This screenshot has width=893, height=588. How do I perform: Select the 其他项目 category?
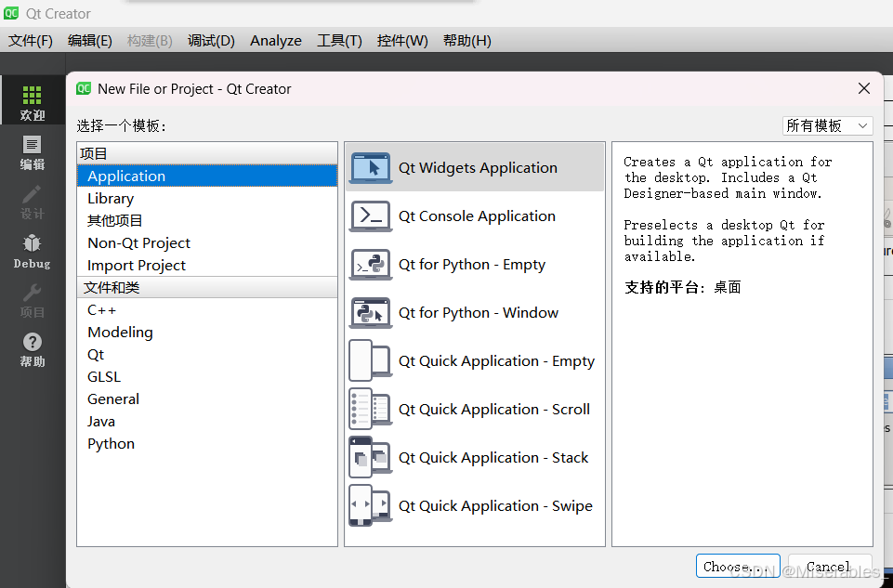tap(207, 220)
